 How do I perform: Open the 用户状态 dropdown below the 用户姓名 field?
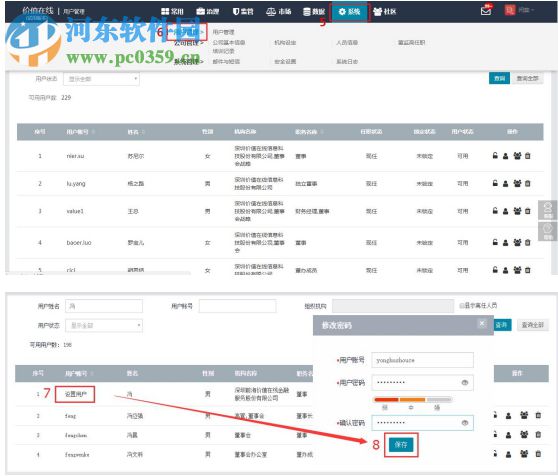click(x=104, y=326)
